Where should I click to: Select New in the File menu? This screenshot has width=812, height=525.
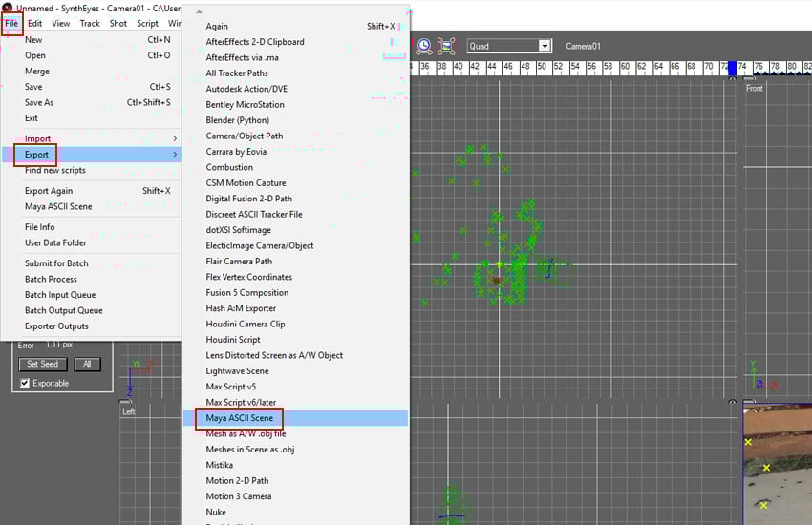[92, 40]
